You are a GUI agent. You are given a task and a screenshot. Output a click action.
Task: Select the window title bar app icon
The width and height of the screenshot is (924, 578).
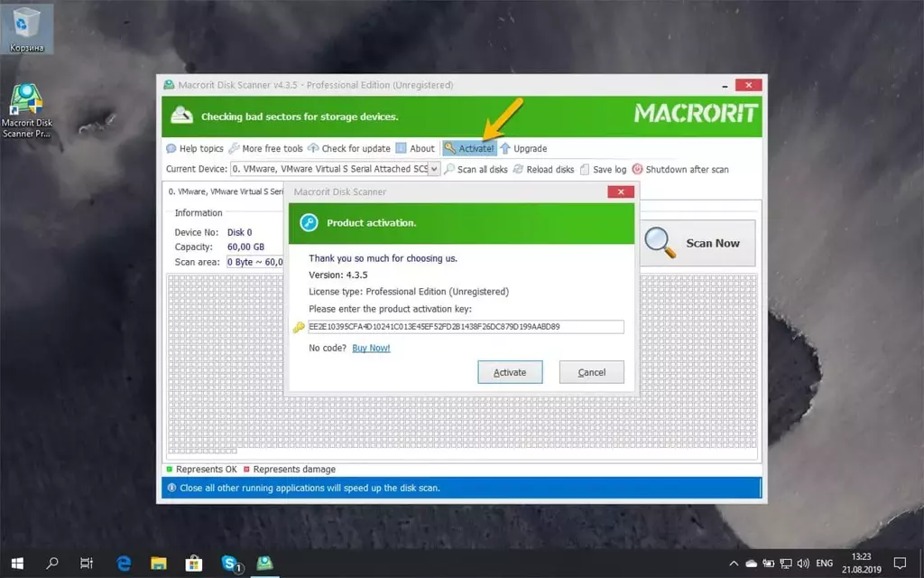click(x=169, y=85)
